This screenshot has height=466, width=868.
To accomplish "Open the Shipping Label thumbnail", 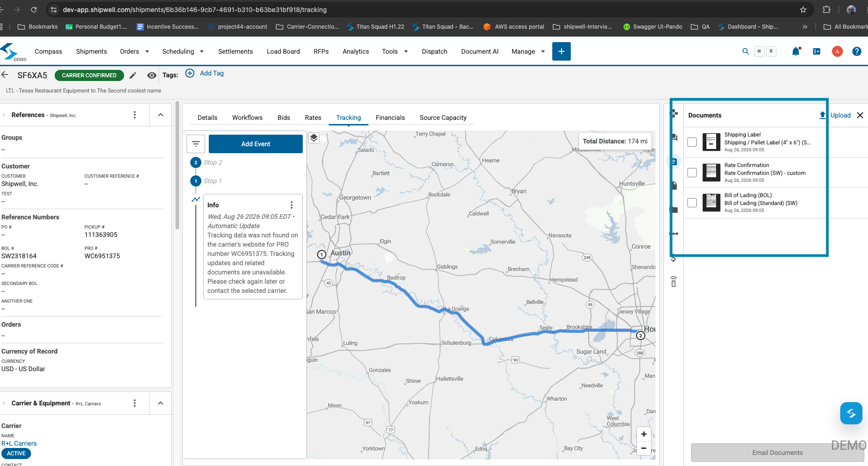I will click(712, 142).
